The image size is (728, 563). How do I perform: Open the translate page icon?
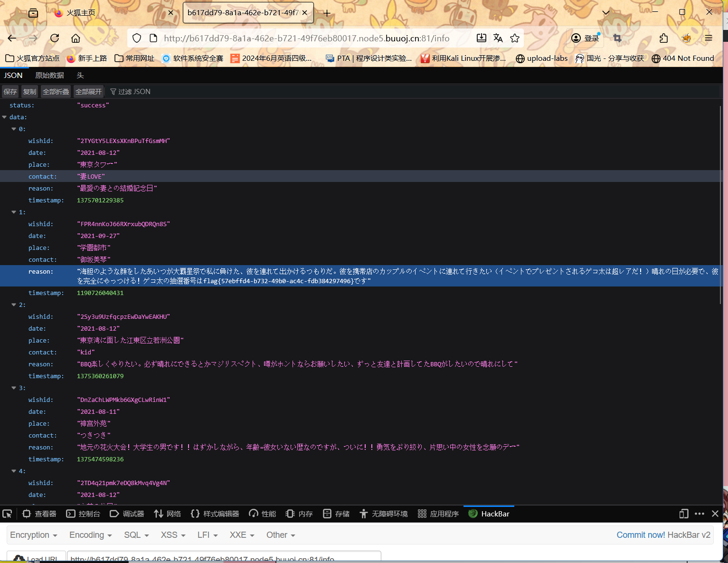[498, 38]
